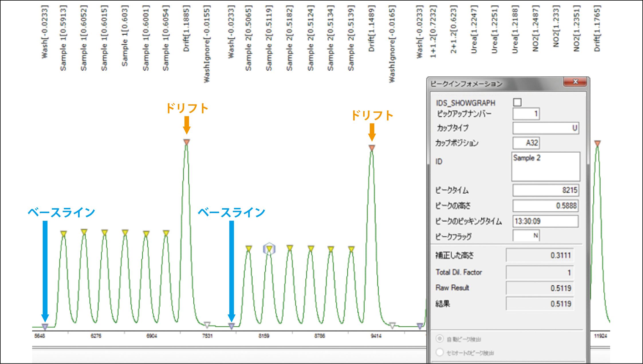Image resolution: width=643 pixels, height=364 pixels.
Task: Click the ID text box containing Sample 2
Action: click(x=546, y=167)
